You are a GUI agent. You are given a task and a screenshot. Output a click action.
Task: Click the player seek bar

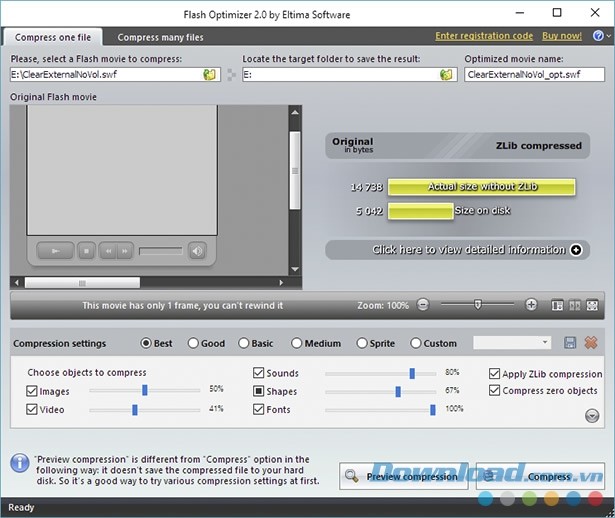[161, 251]
